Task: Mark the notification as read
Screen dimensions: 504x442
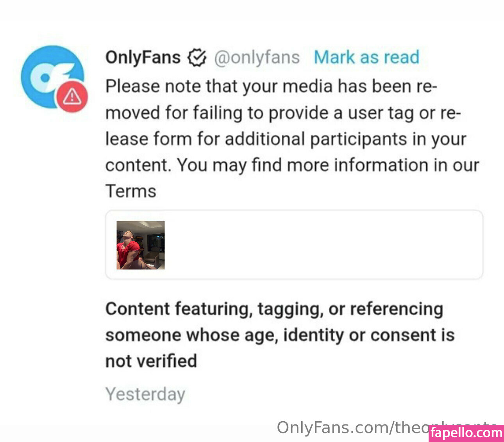Action: [366, 57]
